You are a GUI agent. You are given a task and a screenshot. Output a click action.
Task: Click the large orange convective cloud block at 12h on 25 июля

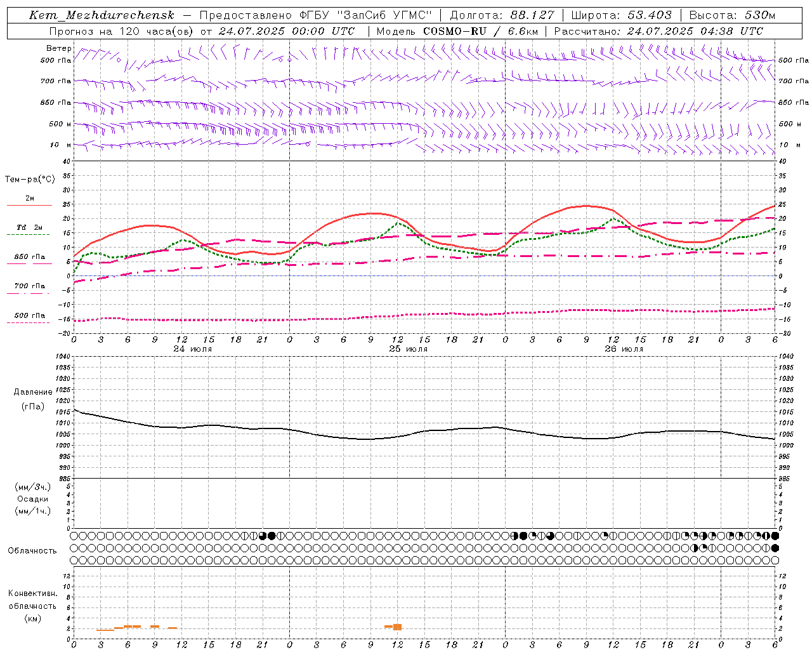pos(397,627)
